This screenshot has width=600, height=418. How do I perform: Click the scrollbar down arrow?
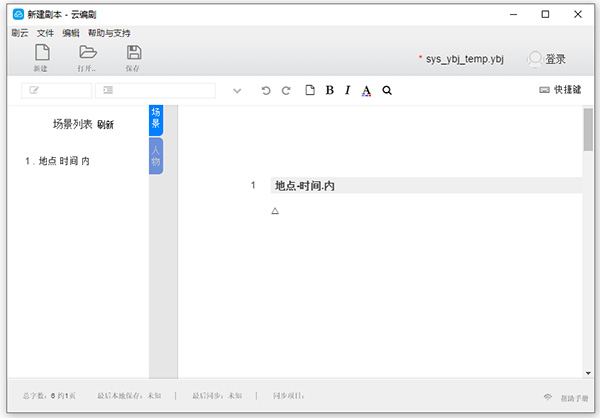(x=588, y=373)
